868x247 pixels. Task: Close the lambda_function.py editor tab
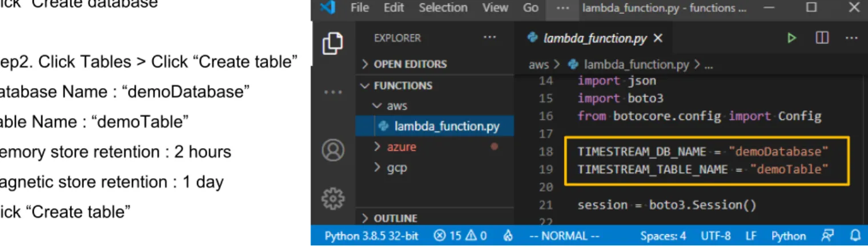(658, 38)
